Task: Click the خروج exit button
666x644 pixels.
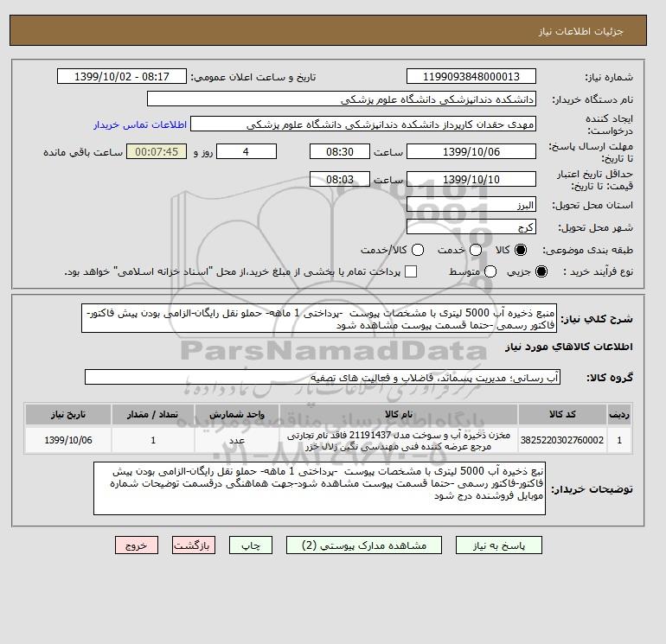Action: click(x=137, y=545)
